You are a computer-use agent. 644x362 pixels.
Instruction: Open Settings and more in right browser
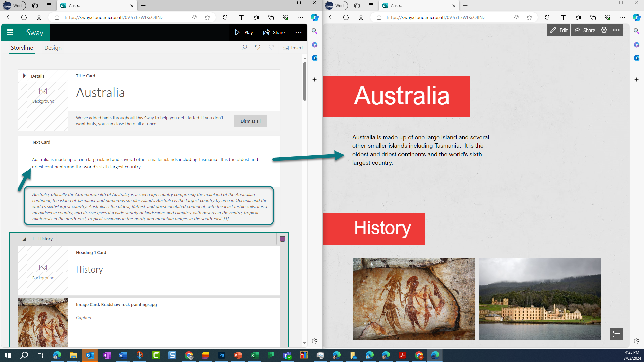[x=623, y=17]
